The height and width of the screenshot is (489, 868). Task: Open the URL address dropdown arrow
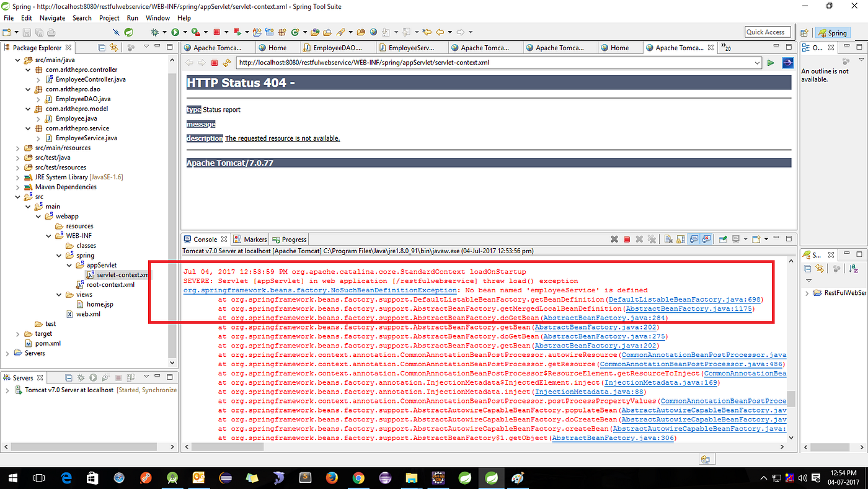(x=757, y=63)
